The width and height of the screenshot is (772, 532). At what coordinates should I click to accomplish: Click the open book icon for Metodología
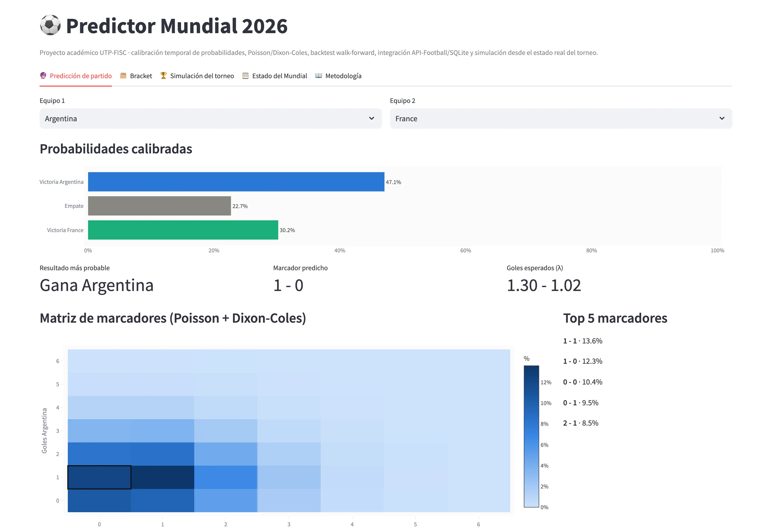(x=319, y=76)
